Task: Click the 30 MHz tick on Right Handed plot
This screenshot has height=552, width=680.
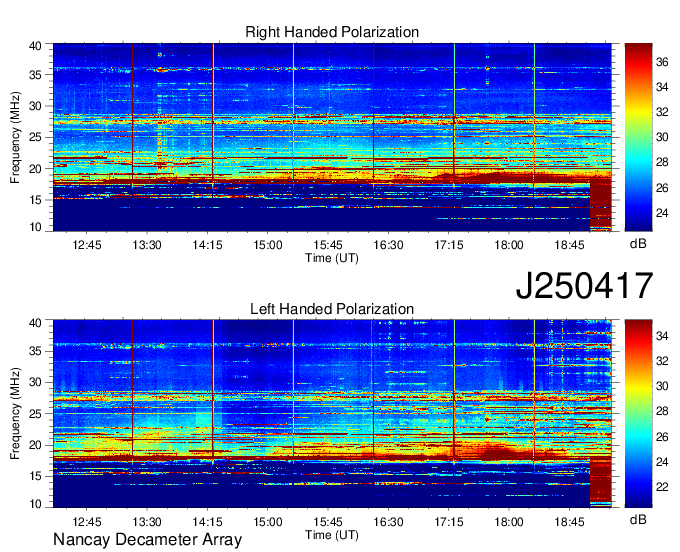Action: 35,106
